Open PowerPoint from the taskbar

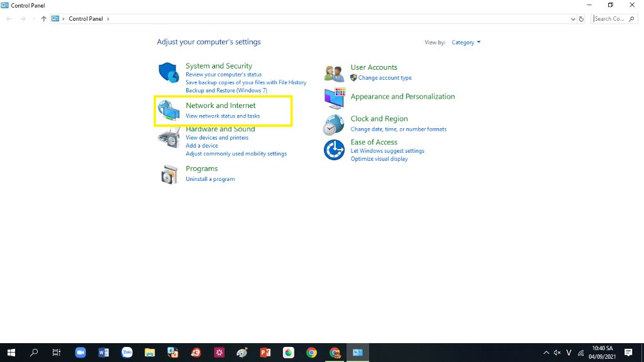pos(265,353)
